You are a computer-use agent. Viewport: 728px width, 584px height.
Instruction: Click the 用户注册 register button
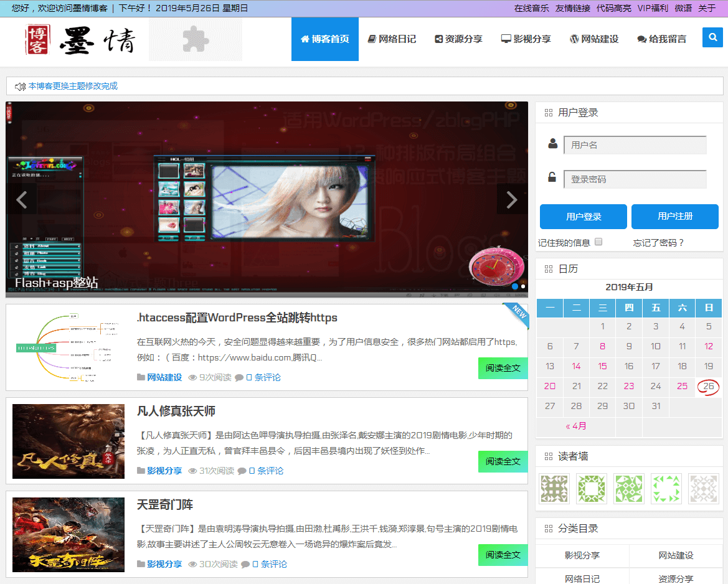tap(674, 217)
